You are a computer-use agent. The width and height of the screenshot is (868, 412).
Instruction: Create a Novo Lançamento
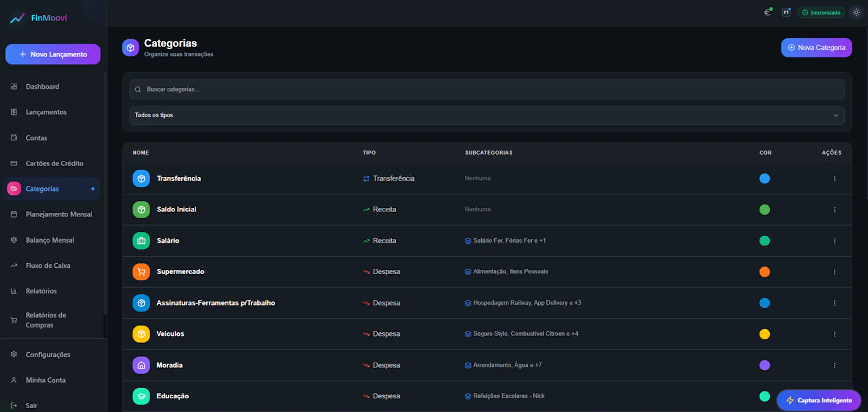53,54
